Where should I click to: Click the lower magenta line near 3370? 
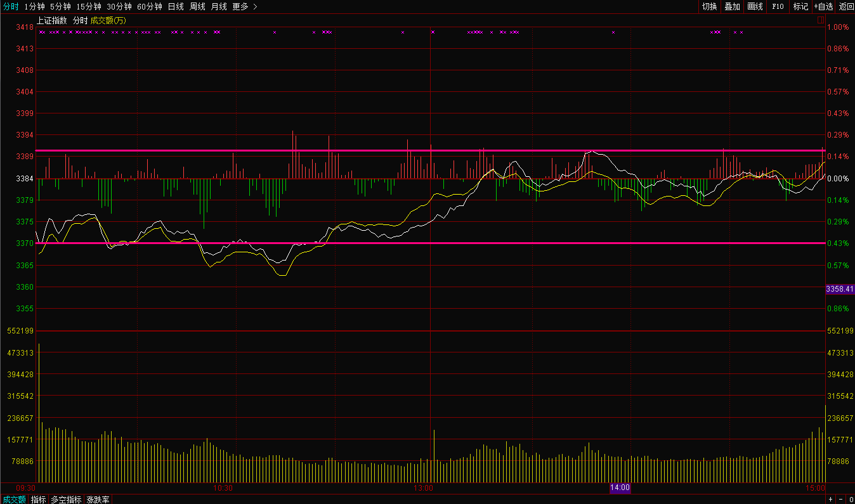(430, 243)
